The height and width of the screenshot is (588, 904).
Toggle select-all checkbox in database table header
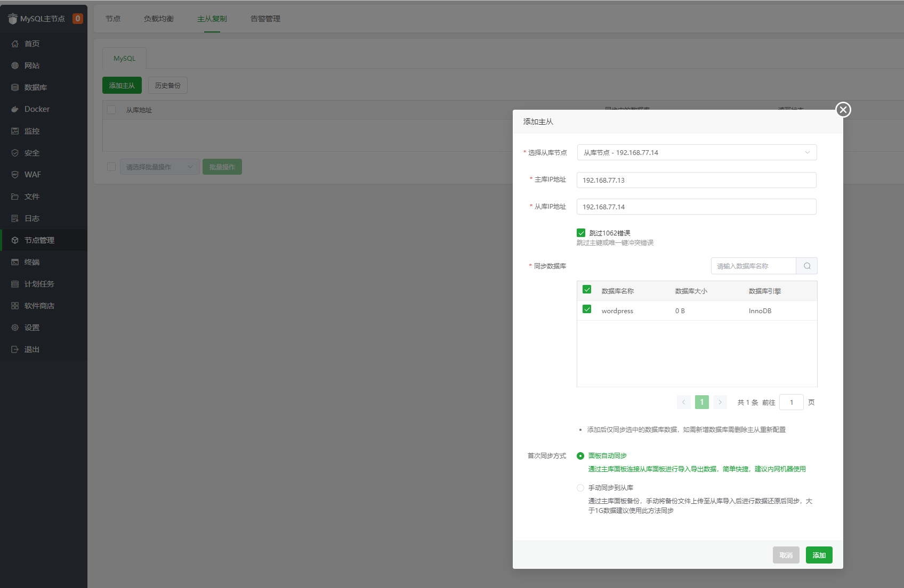tap(587, 290)
